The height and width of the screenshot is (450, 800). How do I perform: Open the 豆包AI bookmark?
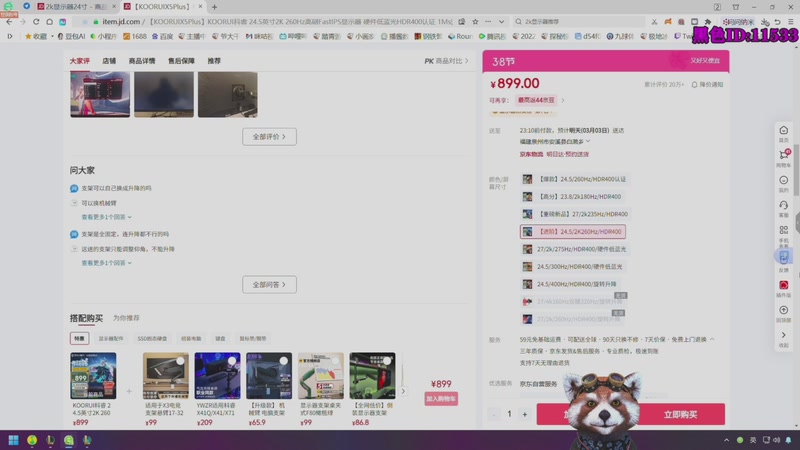(71, 36)
